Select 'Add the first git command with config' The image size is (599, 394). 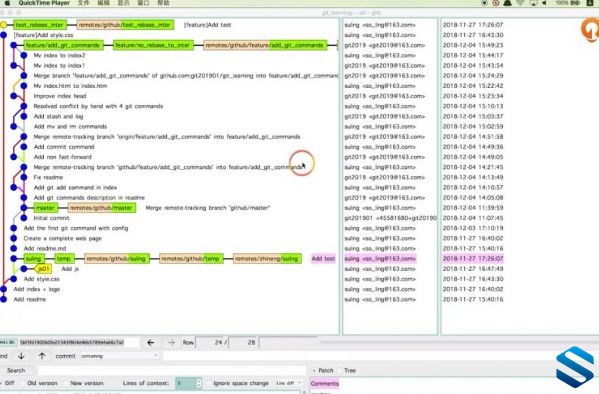coord(76,228)
